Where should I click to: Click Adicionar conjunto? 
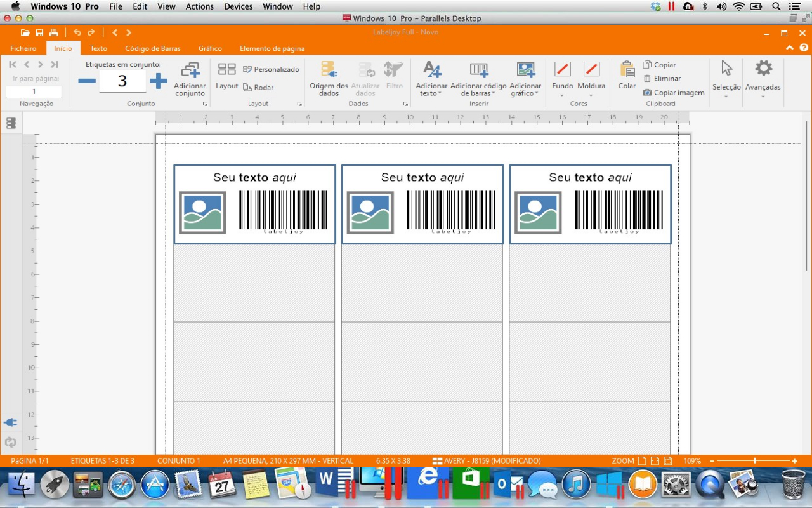pos(190,79)
